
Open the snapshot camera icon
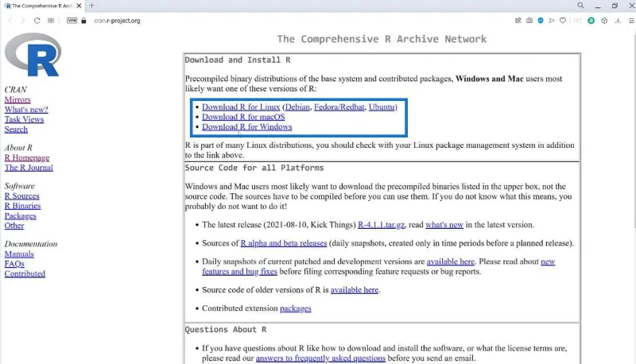(x=529, y=21)
